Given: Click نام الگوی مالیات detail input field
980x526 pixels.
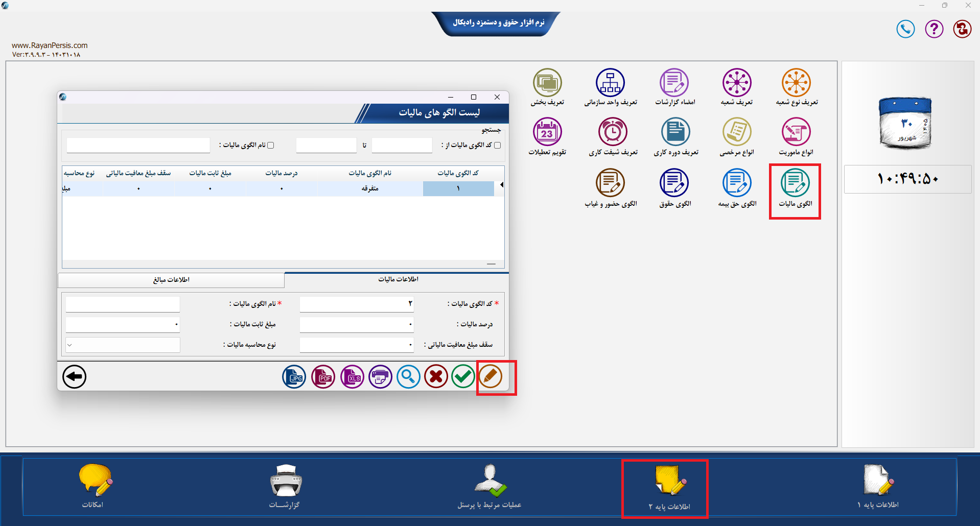Looking at the screenshot, I should click(123, 304).
